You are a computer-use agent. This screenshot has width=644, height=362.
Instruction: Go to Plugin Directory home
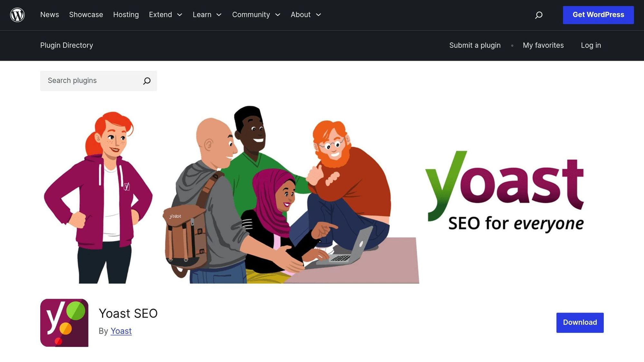(67, 45)
